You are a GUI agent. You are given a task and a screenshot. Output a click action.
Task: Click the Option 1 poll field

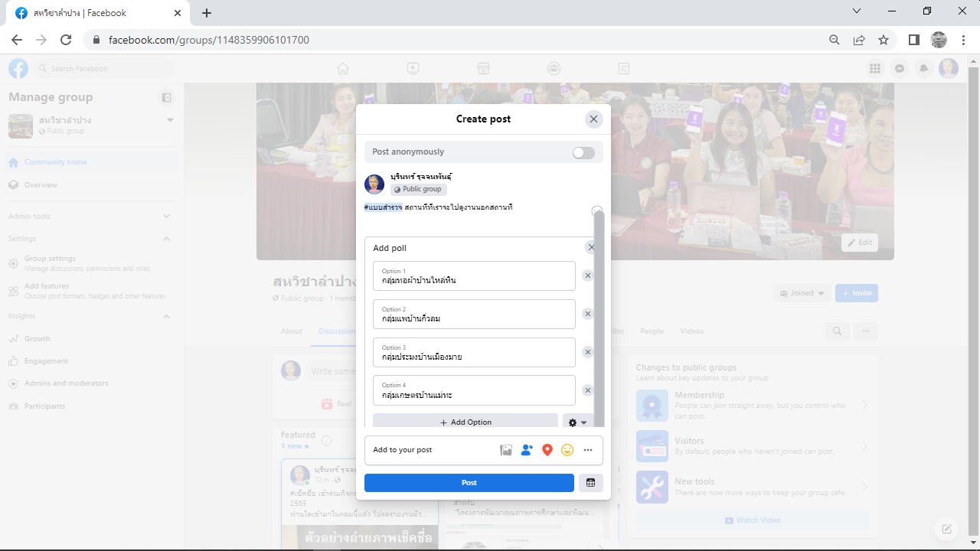(x=474, y=276)
